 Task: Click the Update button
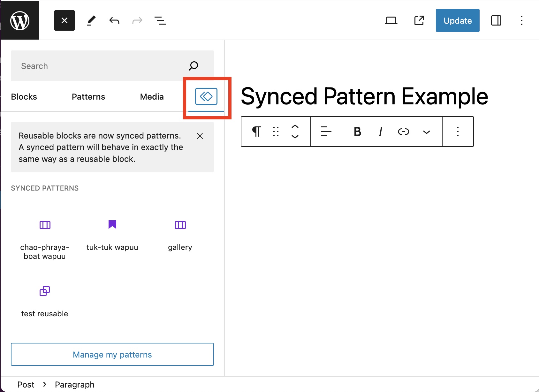(x=457, y=20)
